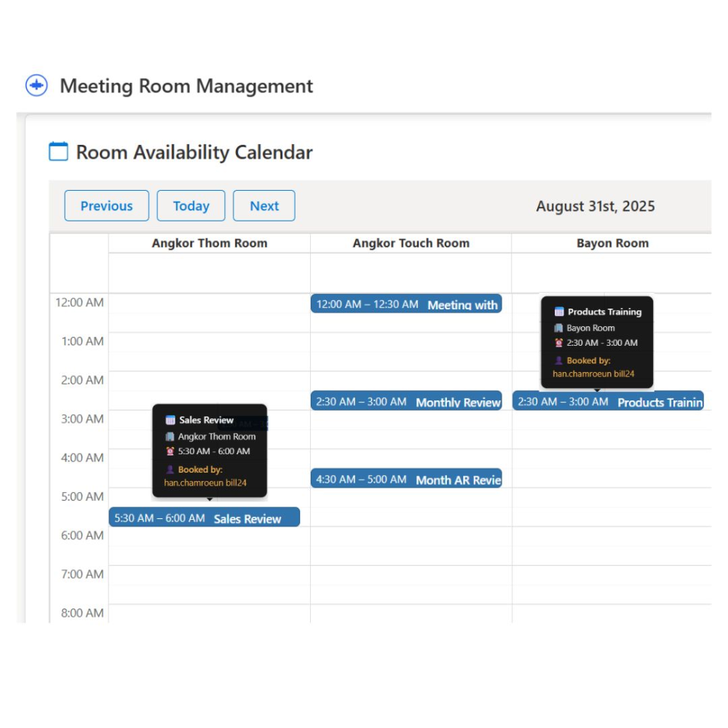Open the 12:00 AM Meeting with event
The image size is (728, 728).
406,304
